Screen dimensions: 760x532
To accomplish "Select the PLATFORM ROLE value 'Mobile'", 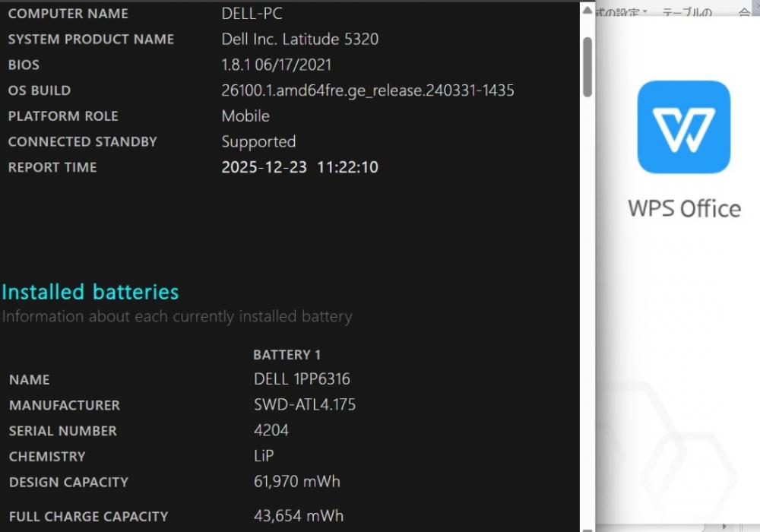I will (x=245, y=116).
